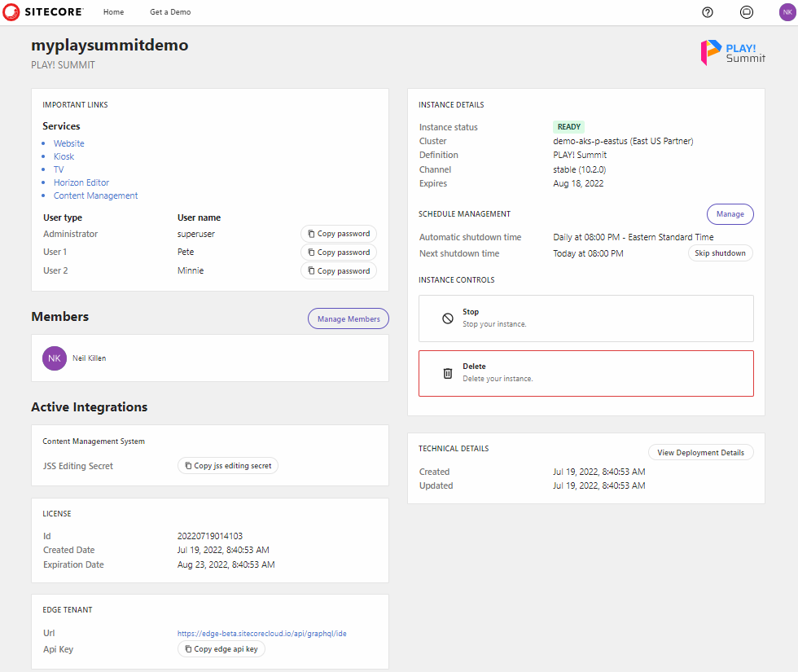Open the help question mark icon
The width and height of the screenshot is (798, 672).
click(707, 12)
